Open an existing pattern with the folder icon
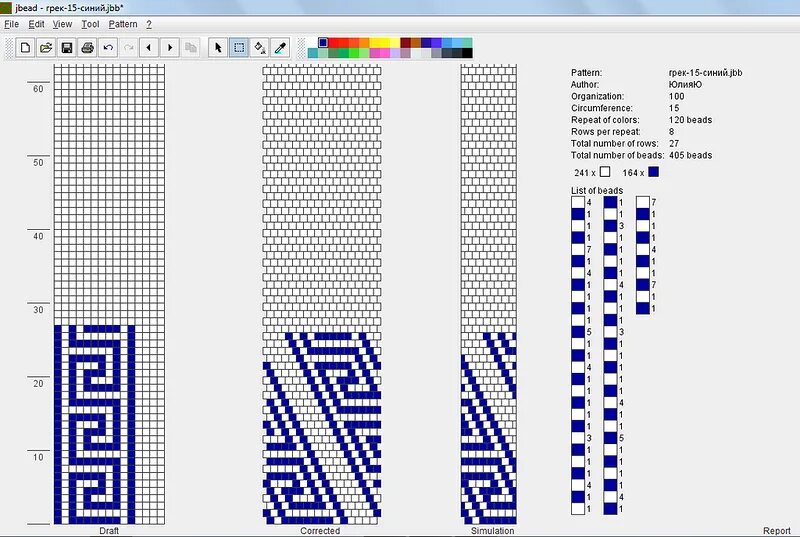 pyautogui.click(x=46, y=48)
